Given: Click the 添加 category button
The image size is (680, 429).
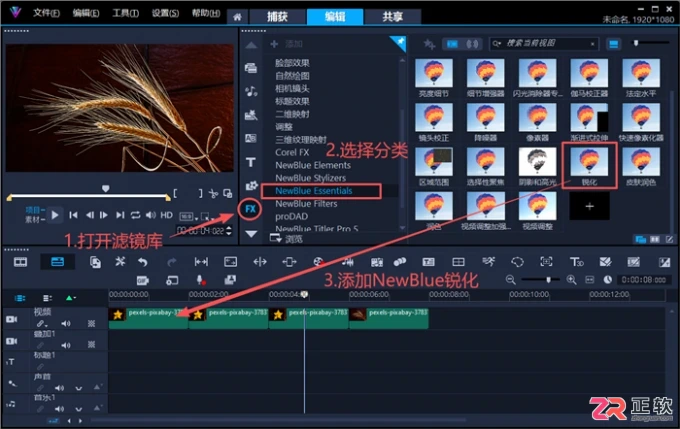Looking at the screenshot, I should pos(287,44).
